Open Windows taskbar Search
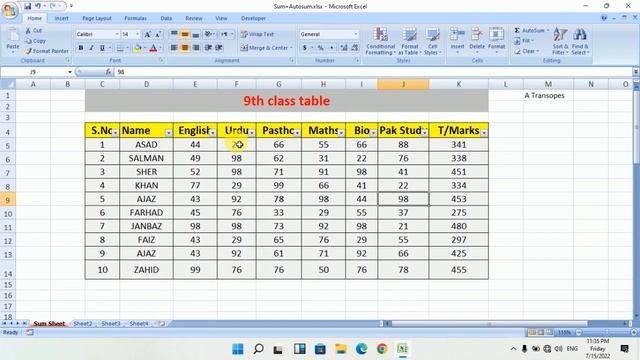The width and height of the screenshot is (640, 360). [x=258, y=349]
